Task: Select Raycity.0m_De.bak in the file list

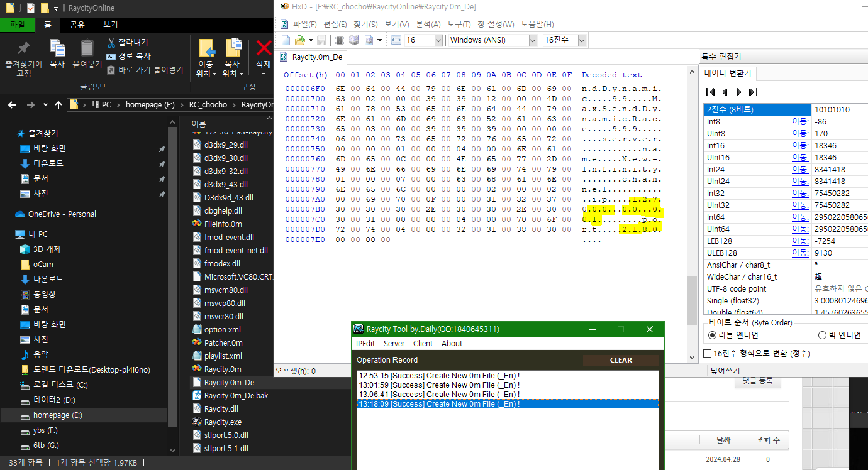Action: tap(236, 395)
